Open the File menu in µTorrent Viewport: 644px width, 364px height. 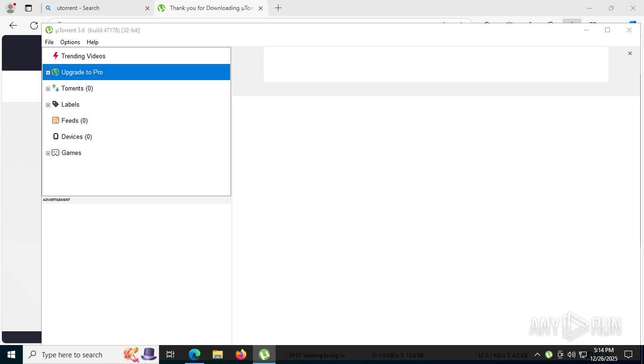click(x=49, y=42)
